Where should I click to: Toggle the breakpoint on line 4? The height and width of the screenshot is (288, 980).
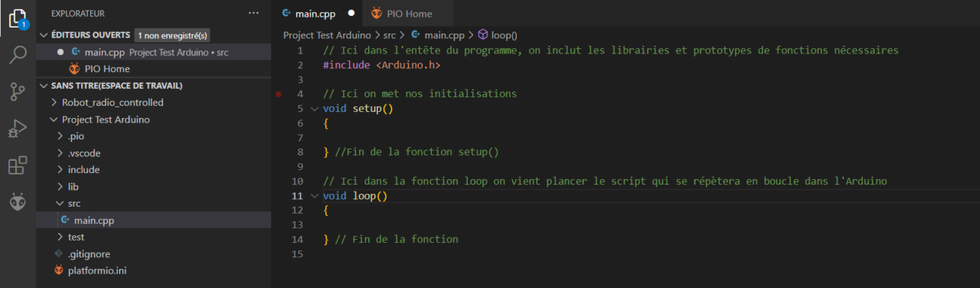pyautogui.click(x=279, y=93)
